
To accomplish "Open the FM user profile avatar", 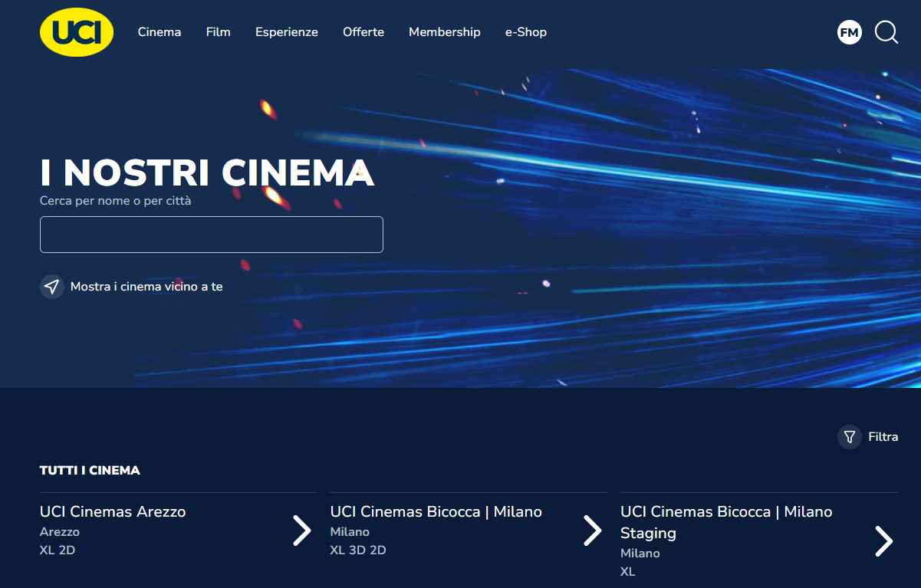I will click(850, 32).
